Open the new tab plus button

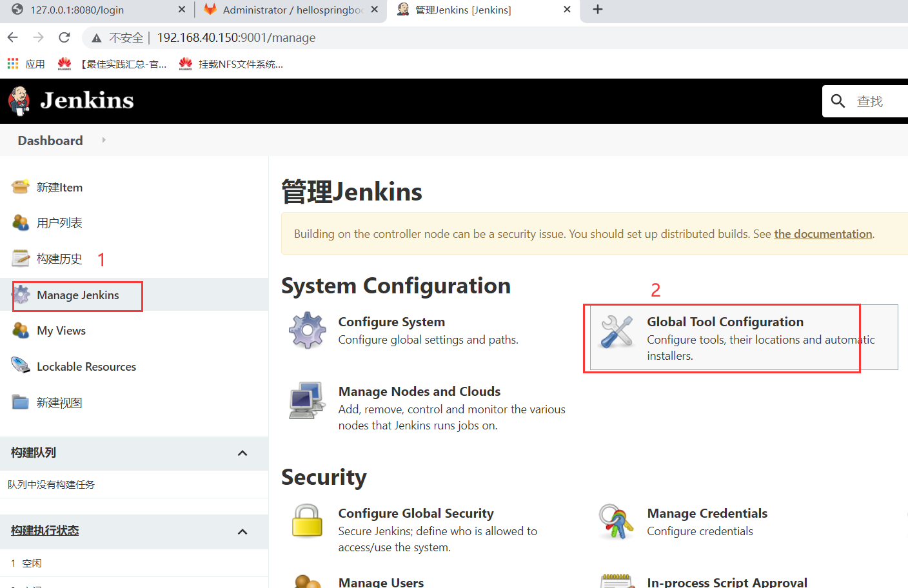click(x=598, y=10)
